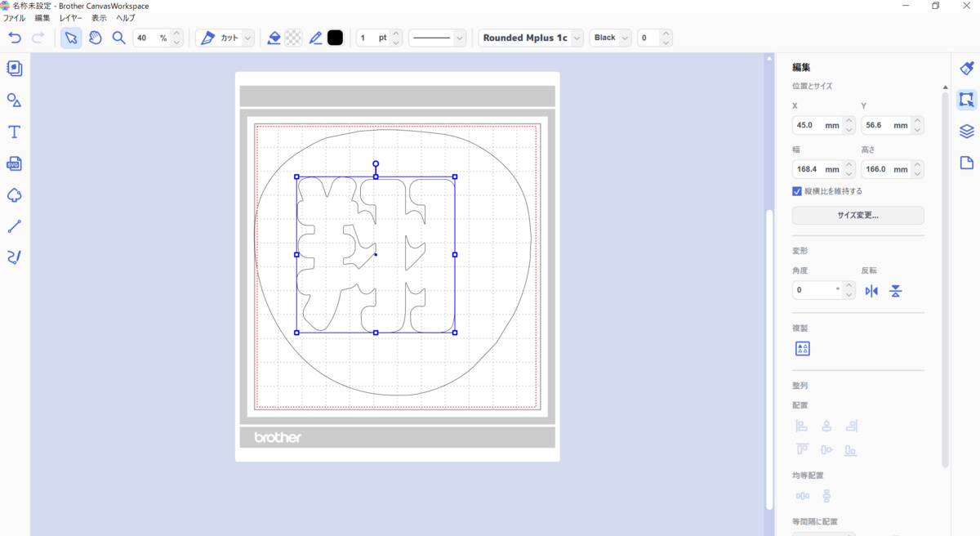Click the black line color swatch
The height and width of the screenshot is (536, 980).
pyautogui.click(x=335, y=38)
